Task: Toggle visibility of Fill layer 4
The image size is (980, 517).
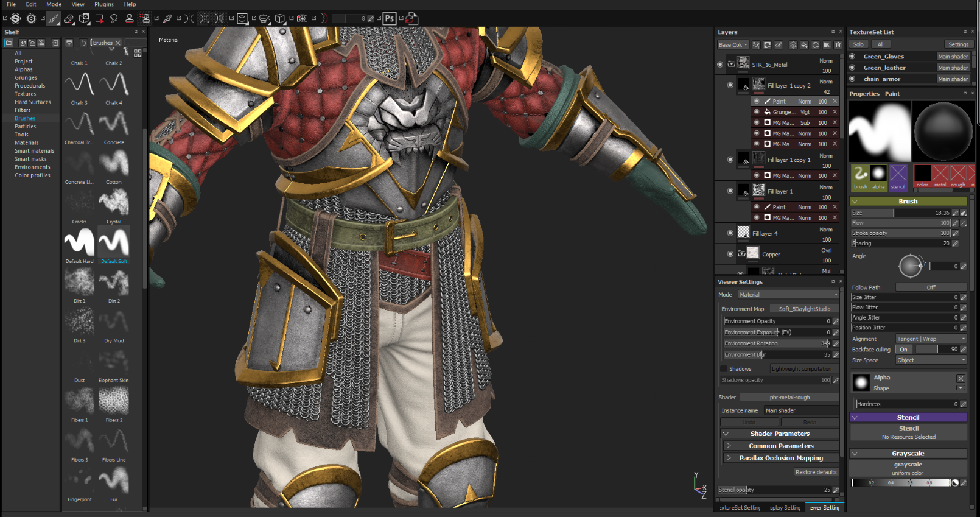Action: click(730, 233)
